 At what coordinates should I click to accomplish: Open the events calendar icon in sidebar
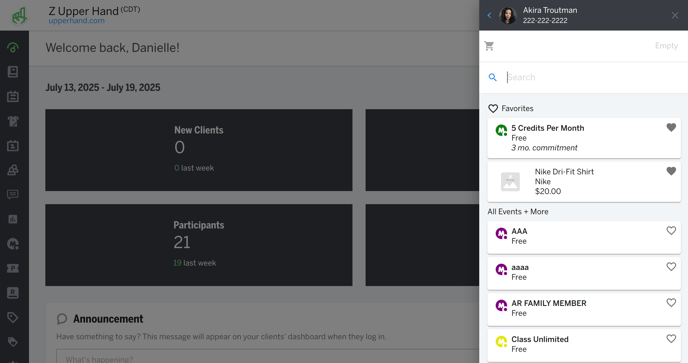(x=13, y=97)
